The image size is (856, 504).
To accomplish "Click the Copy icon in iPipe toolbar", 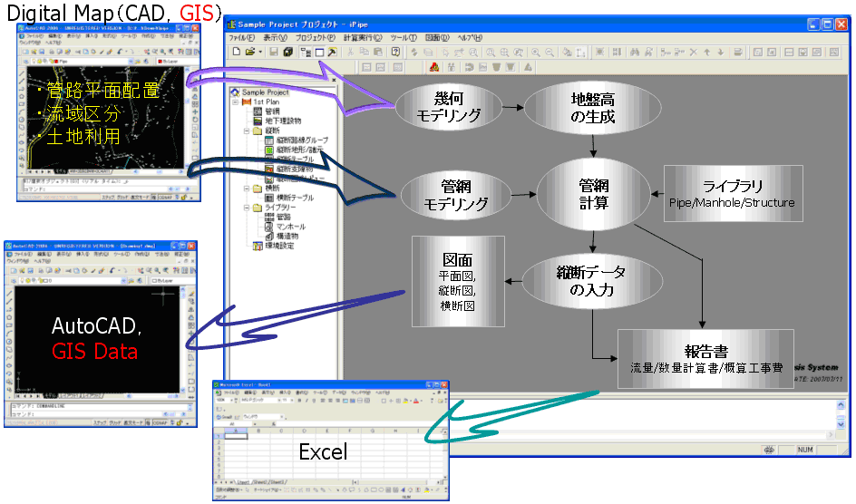I will point(365,53).
